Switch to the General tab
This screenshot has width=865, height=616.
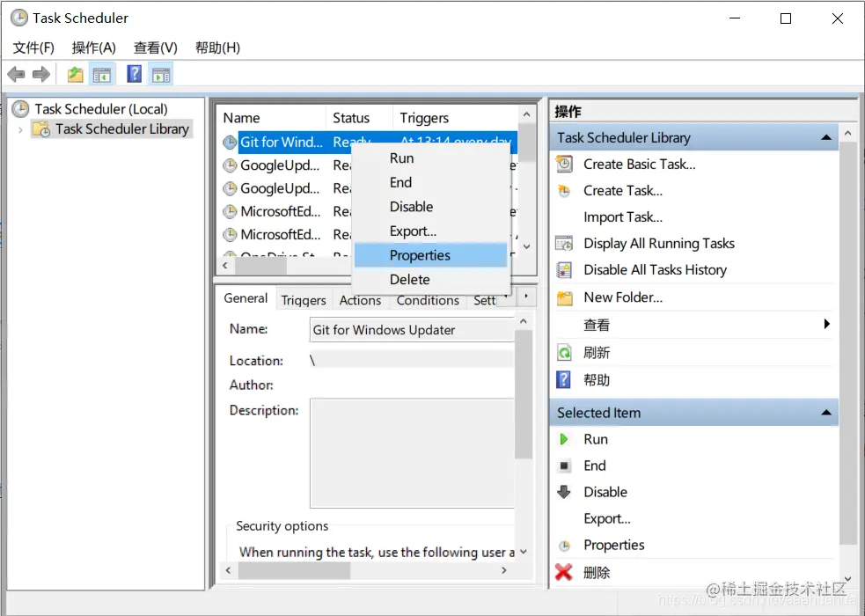pyautogui.click(x=246, y=298)
